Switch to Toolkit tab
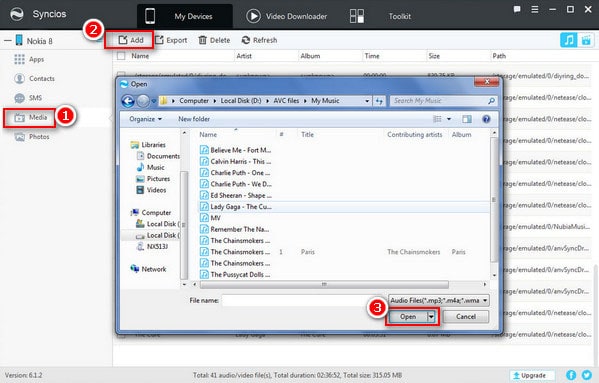The width and height of the screenshot is (599, 383). (x=380, y=16)
